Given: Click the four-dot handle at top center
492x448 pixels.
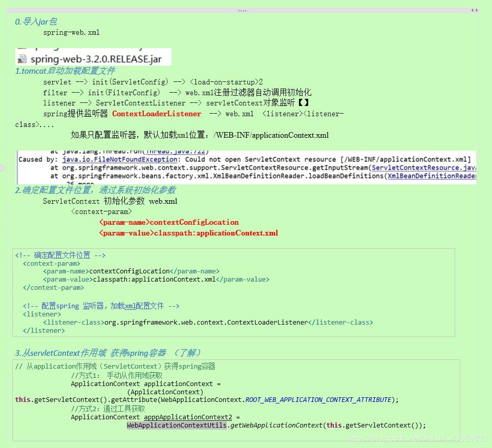Looking at the screenshot, I should pos(242,11).
